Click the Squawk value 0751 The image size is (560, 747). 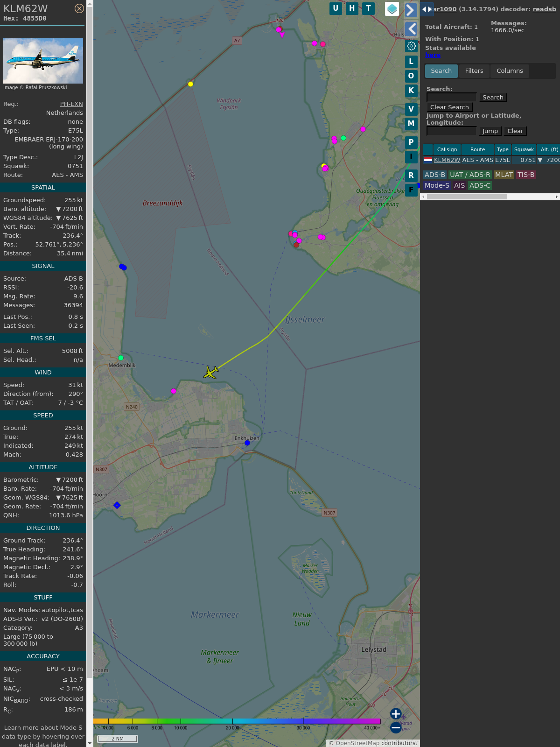[75, 166]
